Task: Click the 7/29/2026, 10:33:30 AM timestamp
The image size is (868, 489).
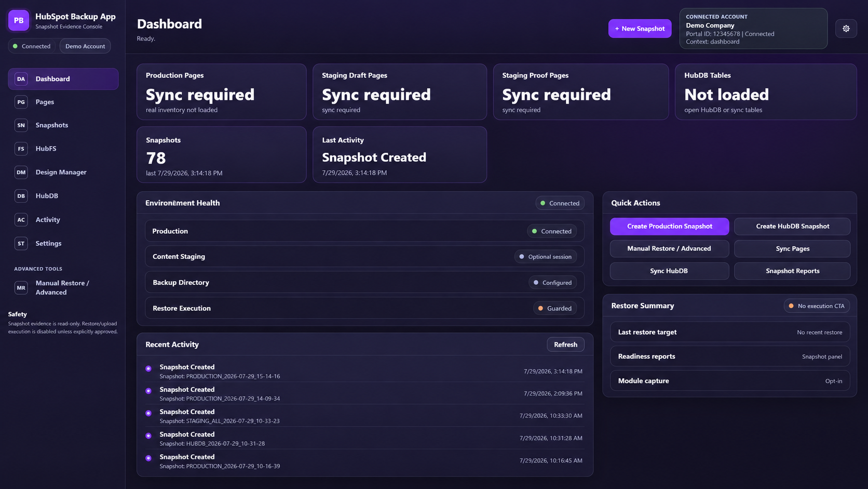Action: pos(551,416)
